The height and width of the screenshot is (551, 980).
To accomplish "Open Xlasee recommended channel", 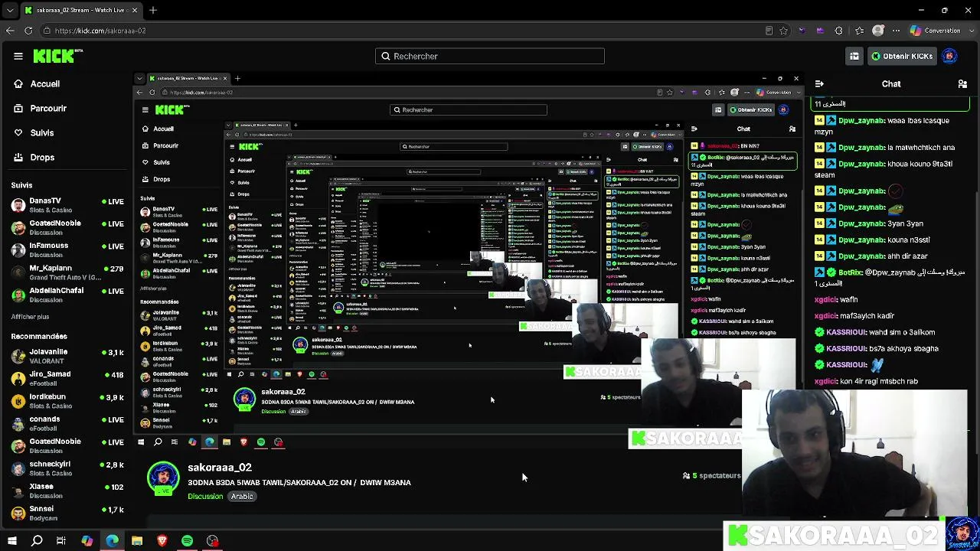I will pos(67,491).
